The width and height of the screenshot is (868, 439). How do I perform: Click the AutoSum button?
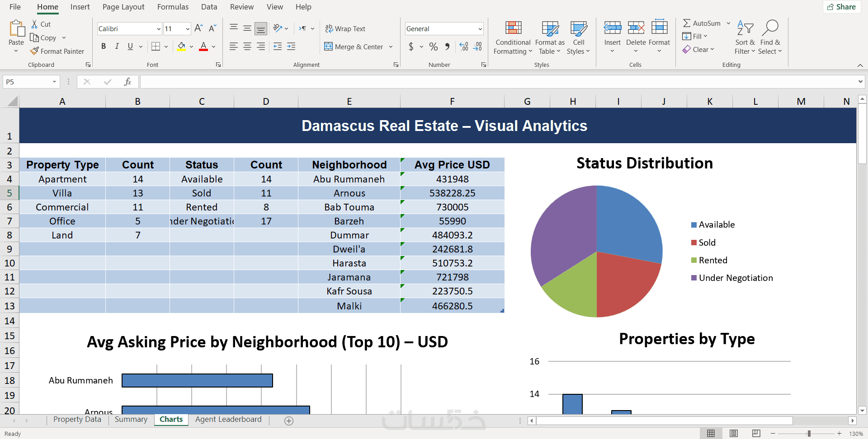pos(702,23)
